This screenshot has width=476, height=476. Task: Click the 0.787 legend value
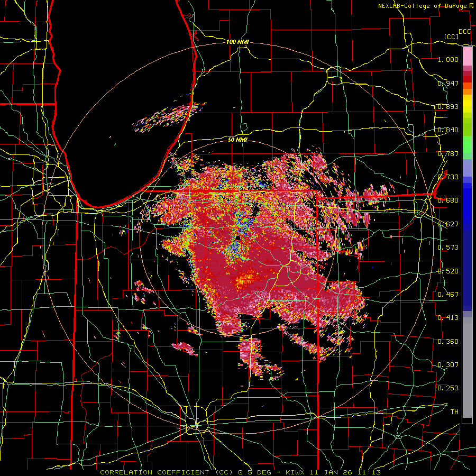tap(448, 153)
